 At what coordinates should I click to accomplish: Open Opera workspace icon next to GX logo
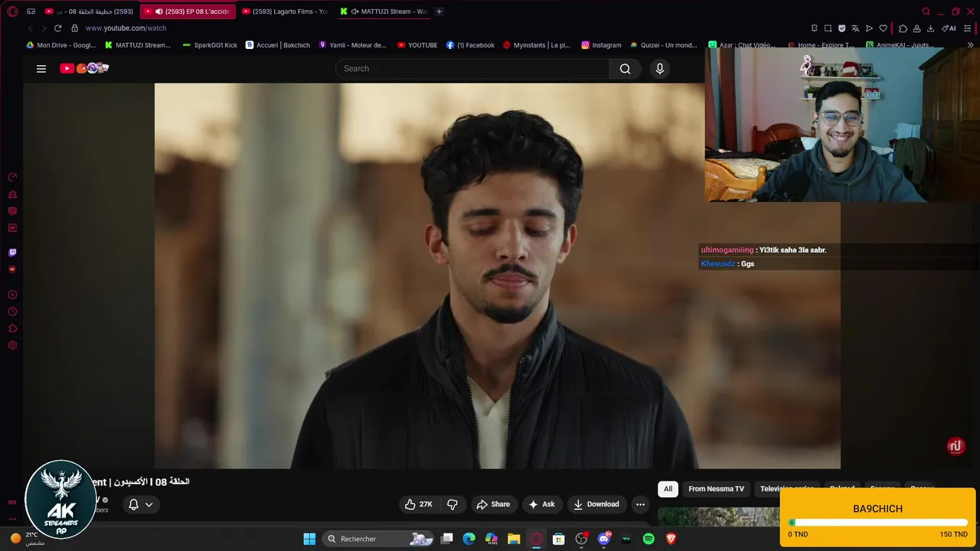[31, 11]
